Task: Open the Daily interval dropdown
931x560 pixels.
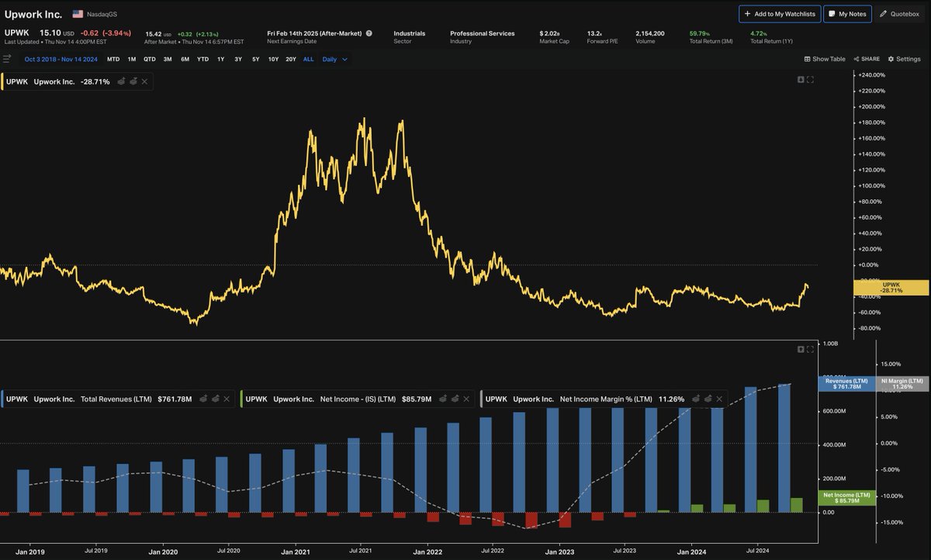Action: pyautogui.click(x=335, y=59)
